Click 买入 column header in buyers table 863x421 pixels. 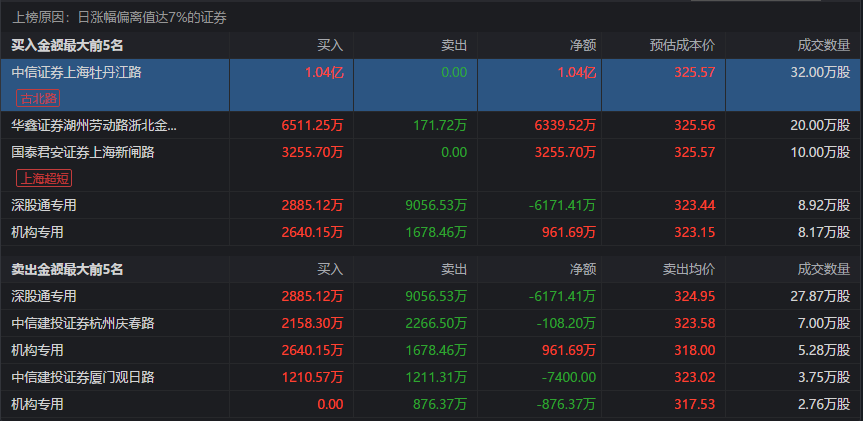pyautogui.click(x=330, y=46)
